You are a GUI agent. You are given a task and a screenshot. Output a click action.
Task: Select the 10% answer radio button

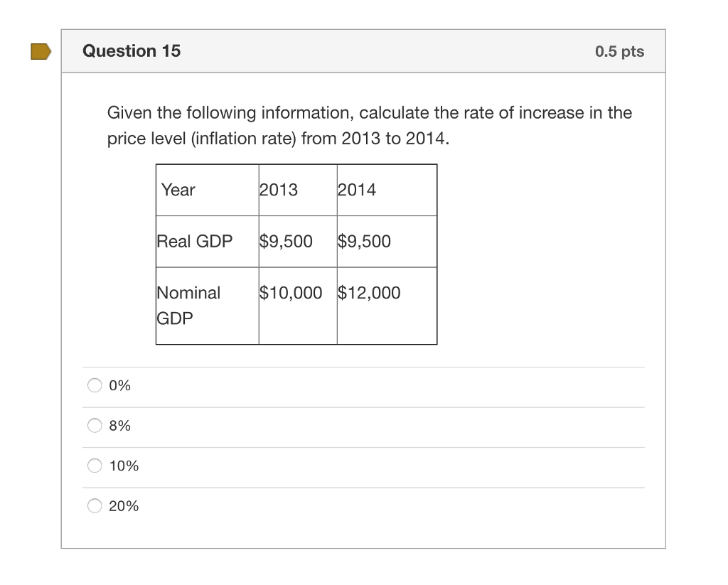pyautogui.click(x=94, y=466)
